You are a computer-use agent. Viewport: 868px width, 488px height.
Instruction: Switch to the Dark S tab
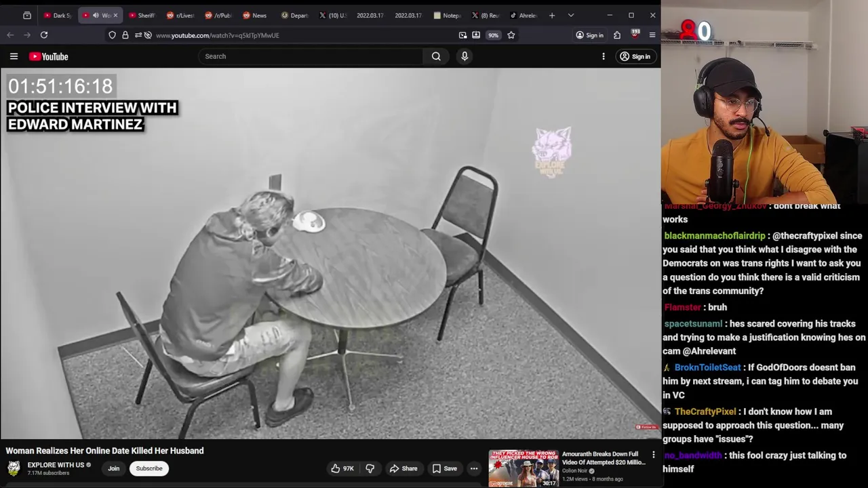[x=58, y=15]
